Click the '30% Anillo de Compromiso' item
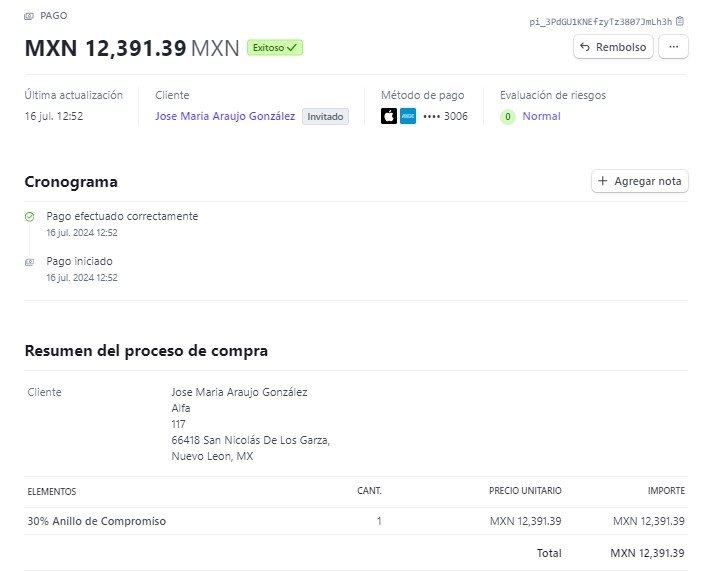713x572 pixels. pyautogui.click(x=96, y=521)
